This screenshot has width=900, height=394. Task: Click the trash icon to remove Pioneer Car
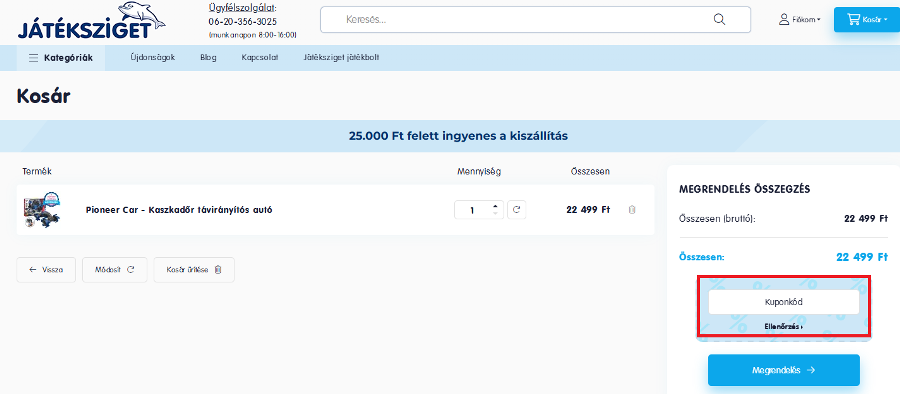click(632, 210)
